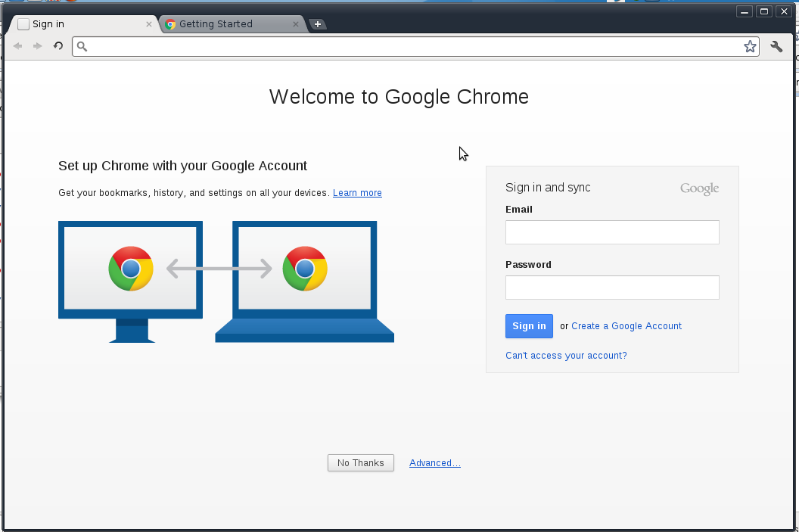The image size is (799, 532).
Task: Click the search icon in address bar
Action: coord(82,47)
